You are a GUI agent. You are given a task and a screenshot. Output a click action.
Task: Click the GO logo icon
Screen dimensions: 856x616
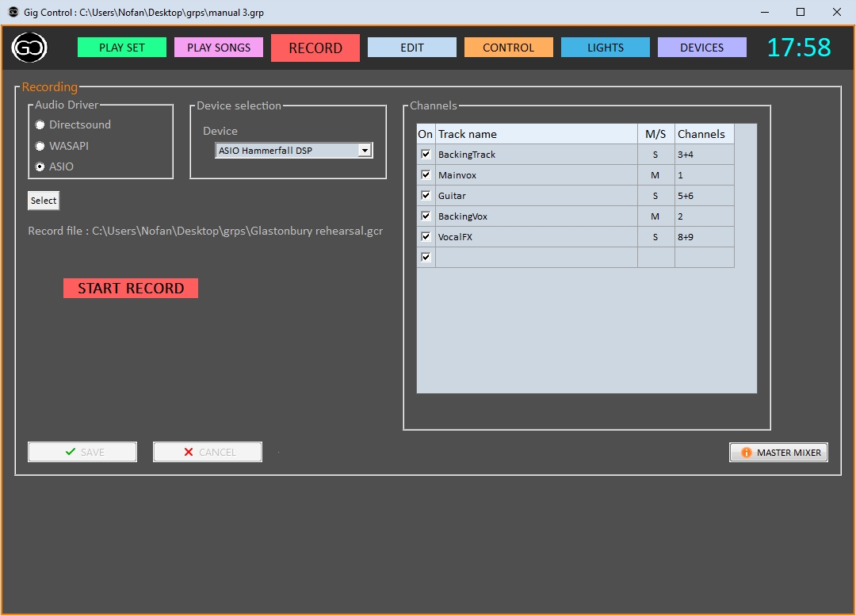[29, 48]
